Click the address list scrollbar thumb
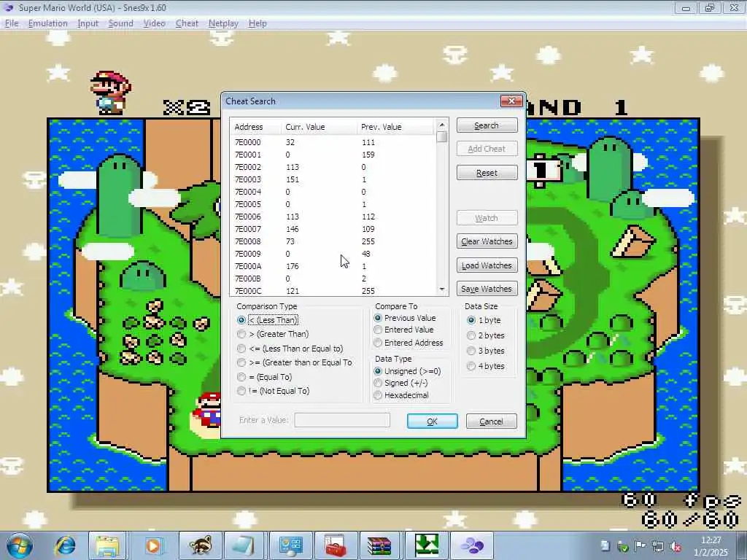Screen dimensions: 747x560 tap(441, 137)
